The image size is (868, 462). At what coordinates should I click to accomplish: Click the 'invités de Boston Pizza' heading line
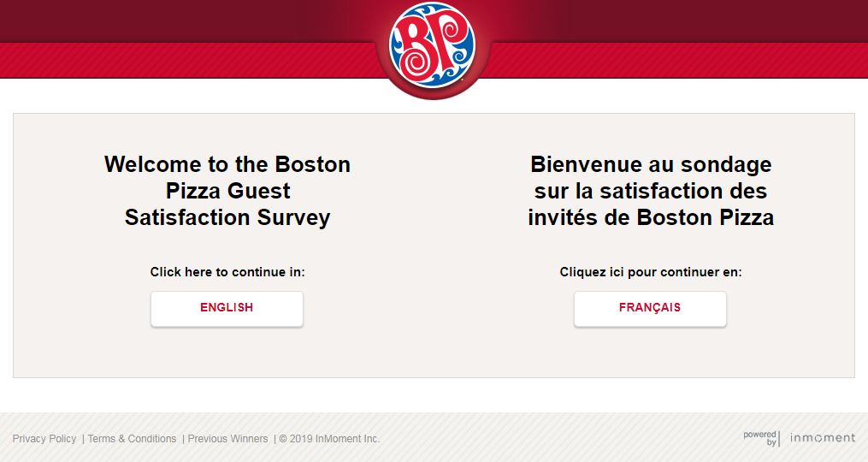click(651, 217)
